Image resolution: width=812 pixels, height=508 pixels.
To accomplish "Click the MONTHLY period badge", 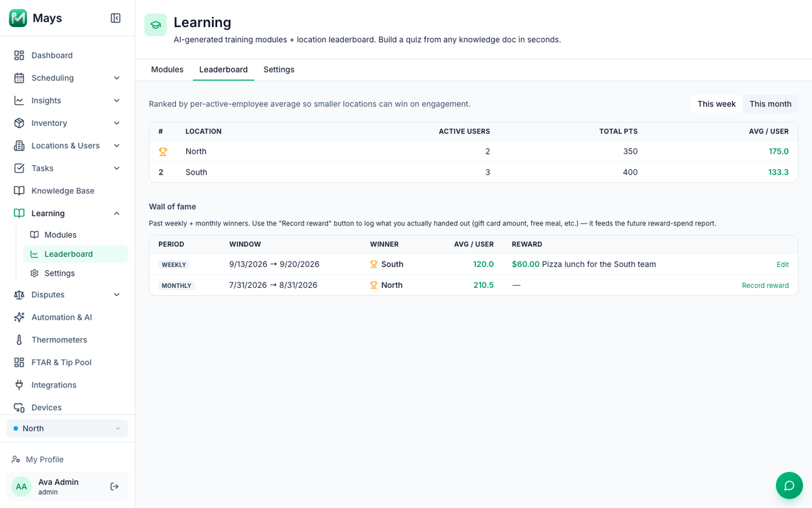I will (177, 286).
